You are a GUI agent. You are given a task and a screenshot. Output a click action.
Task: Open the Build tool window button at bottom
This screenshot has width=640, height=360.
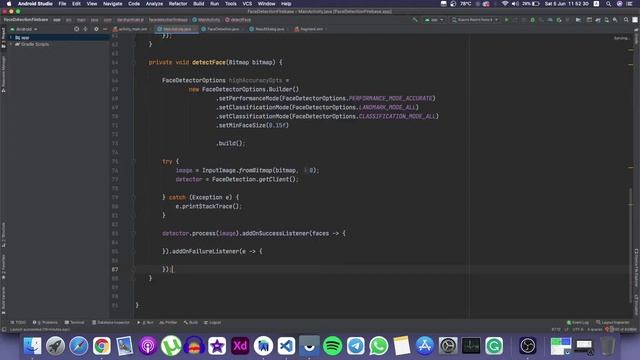pyautogui.click(x=191, y=322)
